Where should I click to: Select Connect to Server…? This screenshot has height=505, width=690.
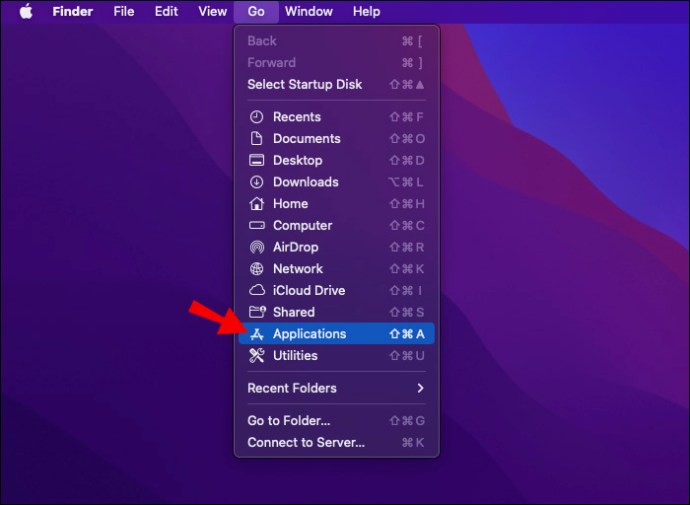tap(337, 442)
